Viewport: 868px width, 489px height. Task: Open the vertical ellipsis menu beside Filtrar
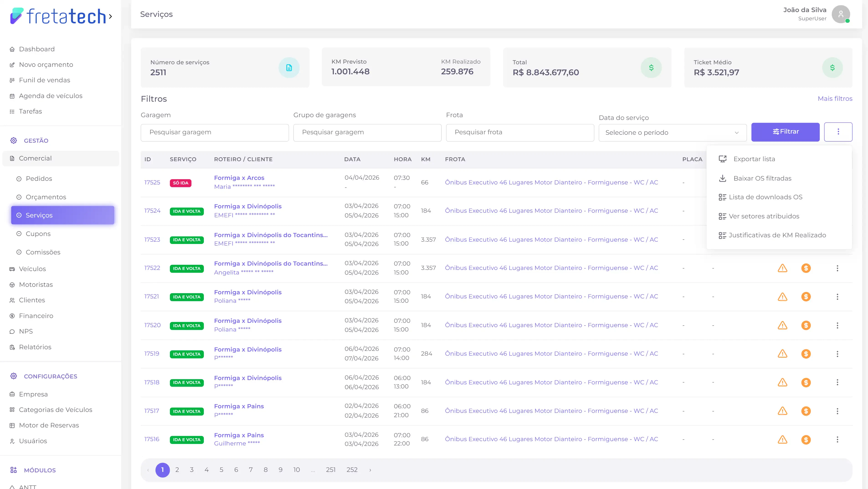pos(838,132)
